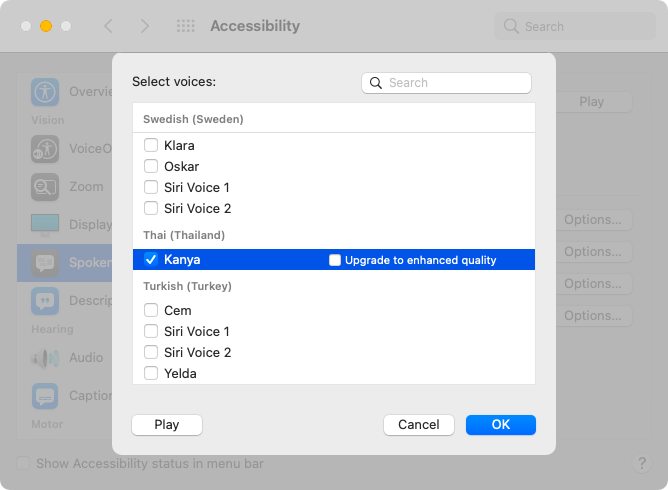Viewport: 668px width, 490px height.
Task: Select the VoiceOver sidebar icon
Action: click(45, 149)
